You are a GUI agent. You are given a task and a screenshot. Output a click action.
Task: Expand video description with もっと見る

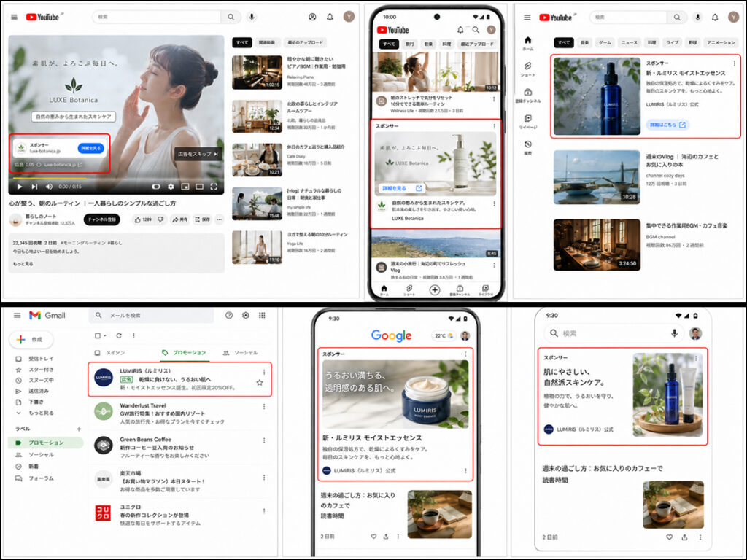tap(23, 264)
